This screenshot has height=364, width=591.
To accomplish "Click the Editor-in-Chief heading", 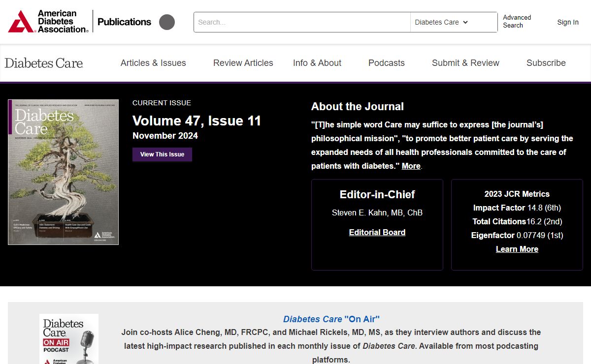I will click(x=377, y=194).
